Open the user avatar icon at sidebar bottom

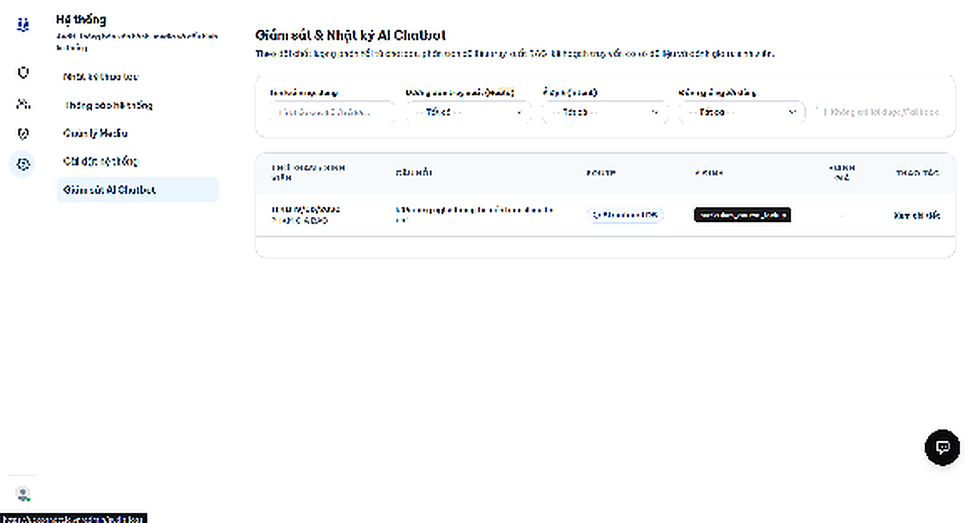click(x=23, y=493)
